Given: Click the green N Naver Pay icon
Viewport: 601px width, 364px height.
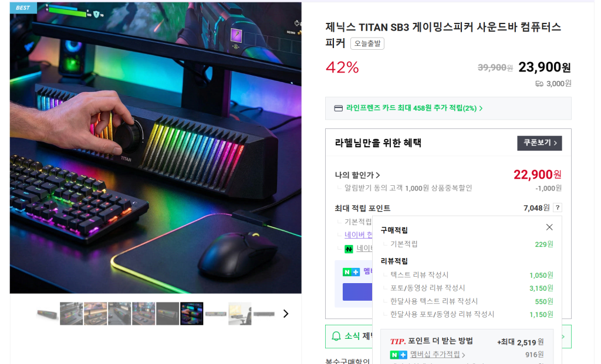Looking at the screenshot, I should point(349,249).
